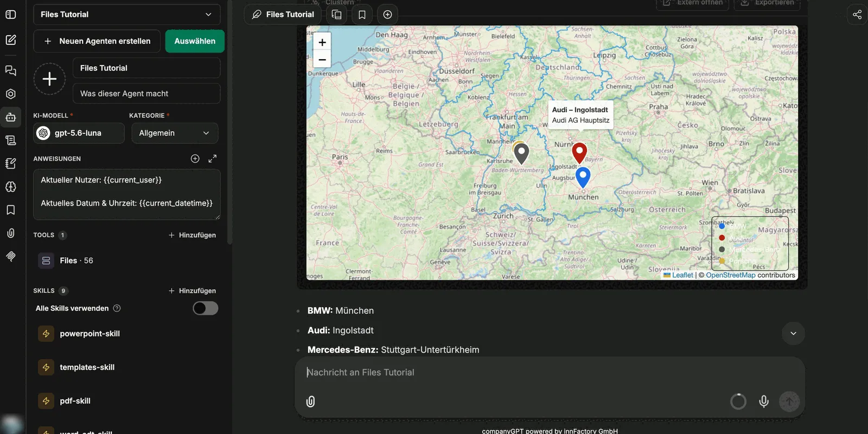Click the agent name field Files Tutorial
Screen dimensions: 868x434
(146, 68)
